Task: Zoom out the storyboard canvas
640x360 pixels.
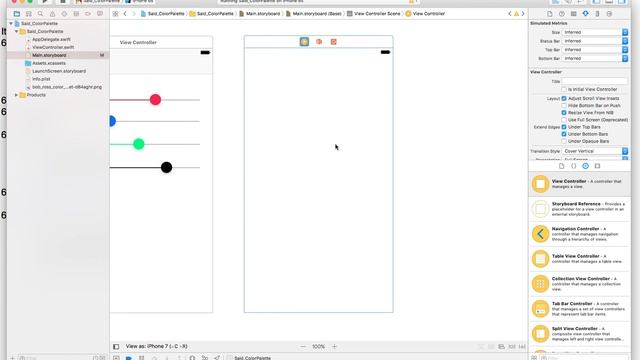Action: [x=303, y=347]
